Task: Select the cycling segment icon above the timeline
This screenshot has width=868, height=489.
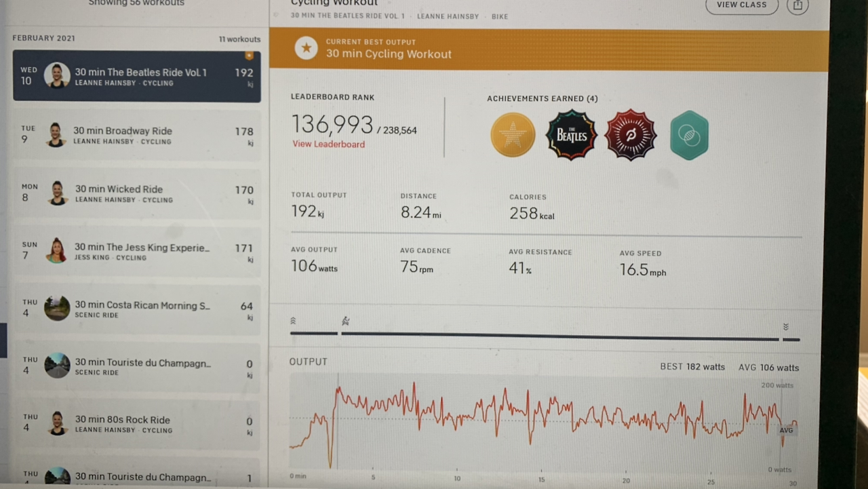Action: 346,321
